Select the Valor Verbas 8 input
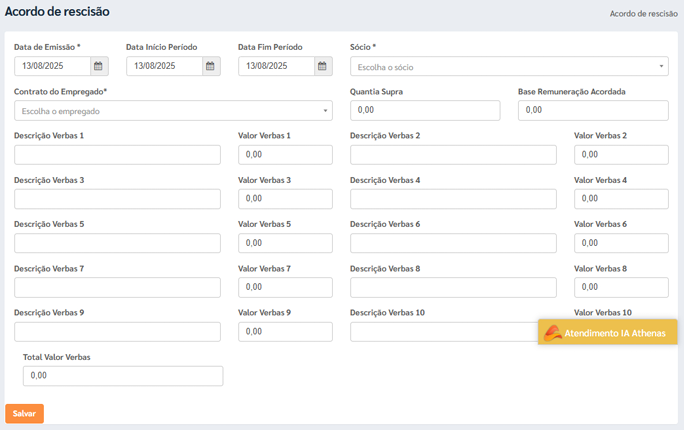 coord(621,287)
